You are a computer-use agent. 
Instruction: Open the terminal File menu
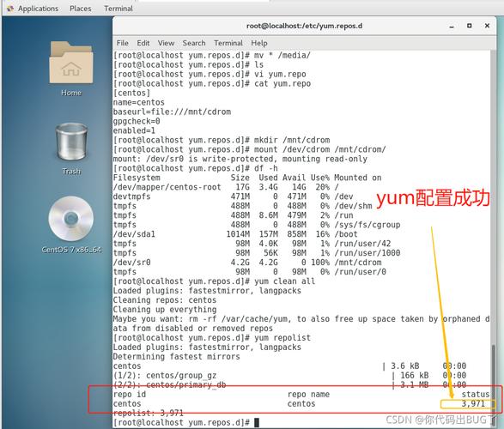[122, 43]
